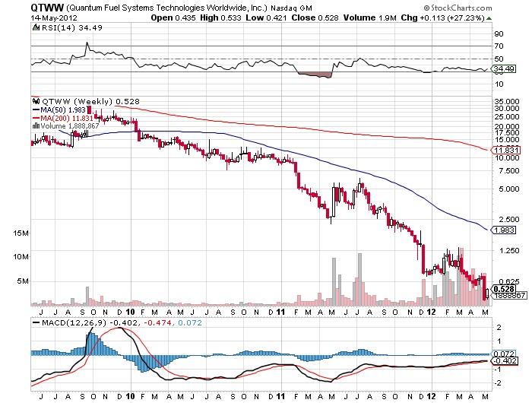
Task: Click the 34.49 RSI value tag
Action: (x=504, y=69)
